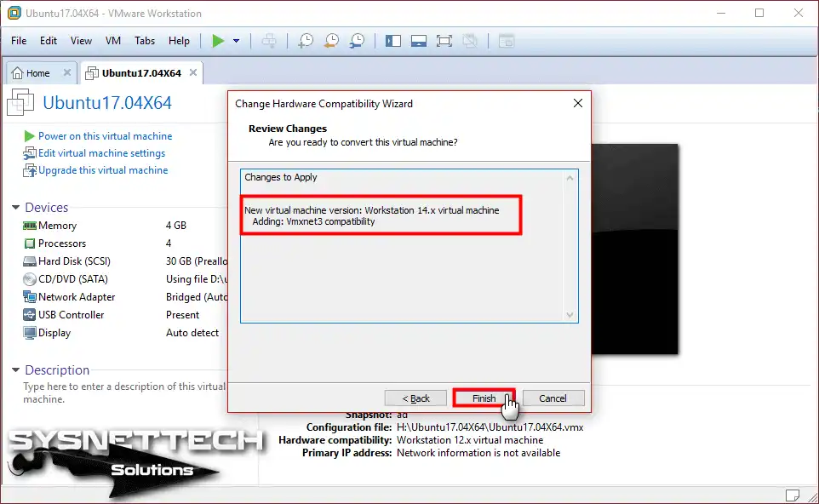The width and height of the screenshot is (819, 504).
Task: Click Finish in the compatibility wizard
Action: (484, 398)
